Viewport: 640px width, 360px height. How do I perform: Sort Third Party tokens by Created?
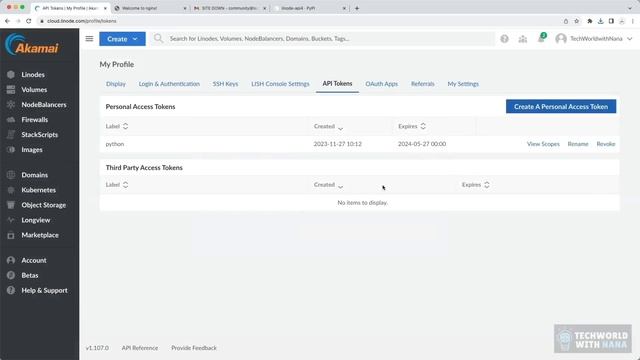(x=328, y=185)
